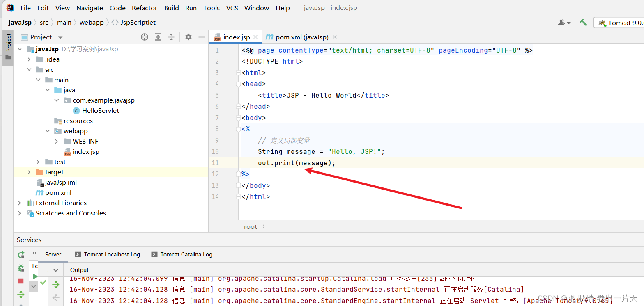Collapse the src folder arrow
The width and height of the screenshot is (644, 306).
coord(29,70)
